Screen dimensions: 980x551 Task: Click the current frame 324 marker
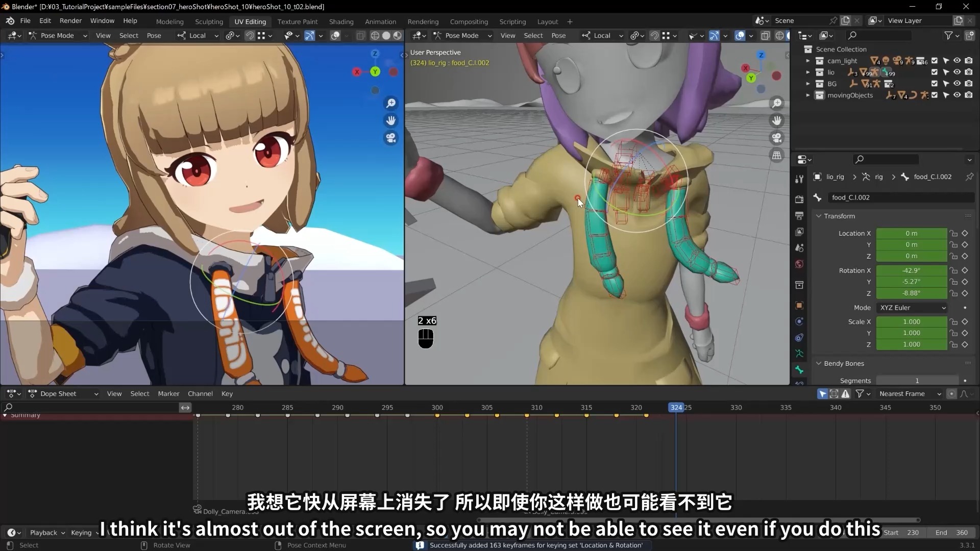(676, 407)
